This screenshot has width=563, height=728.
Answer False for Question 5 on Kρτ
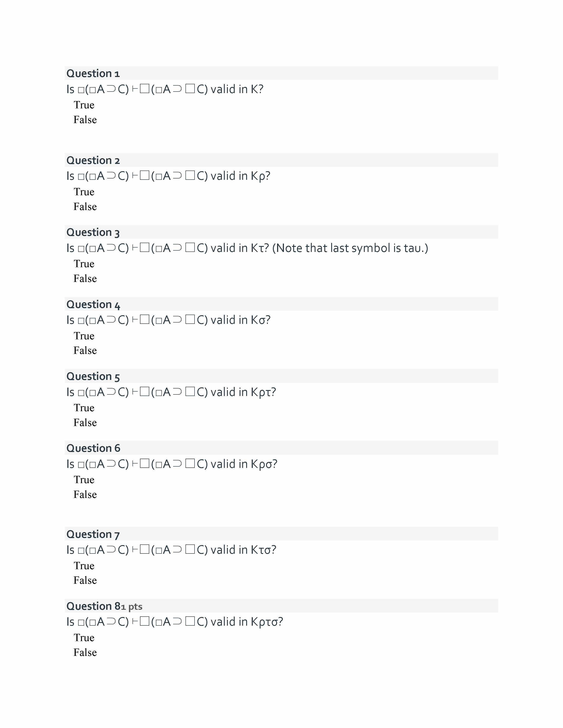(x=85, y=423)
